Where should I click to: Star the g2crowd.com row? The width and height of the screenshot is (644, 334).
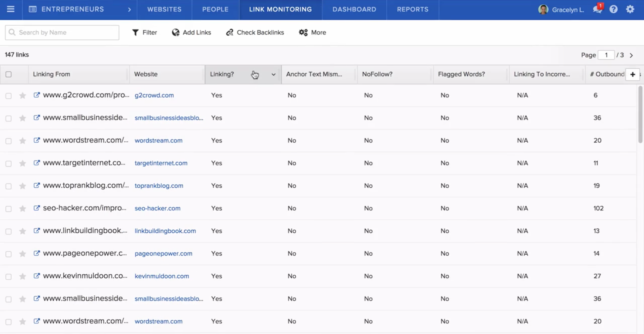[x=23, y=95]
